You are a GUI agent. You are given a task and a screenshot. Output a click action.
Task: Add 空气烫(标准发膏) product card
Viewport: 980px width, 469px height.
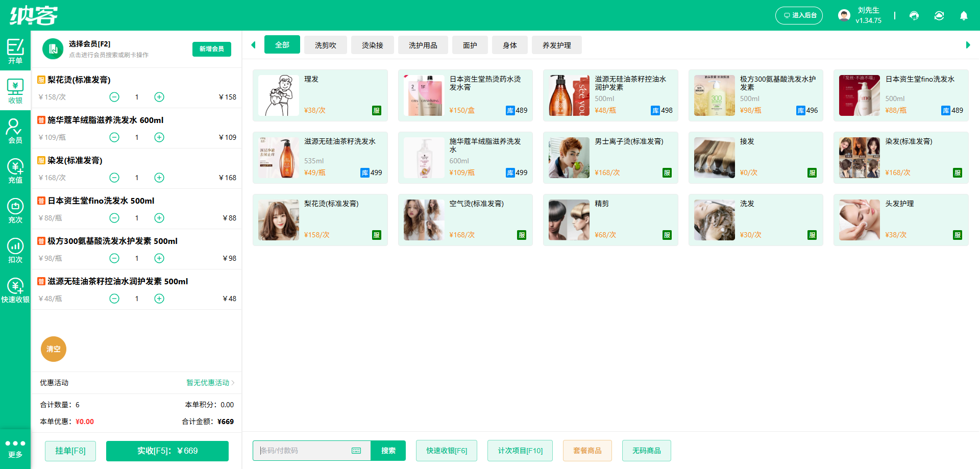tap(465, 220)
